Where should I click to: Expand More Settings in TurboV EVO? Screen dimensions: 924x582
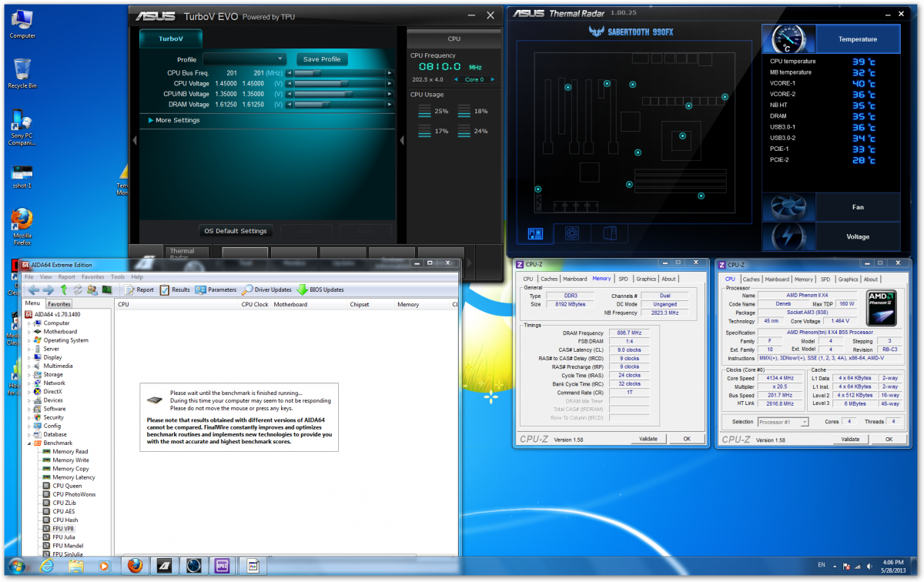click(x=173, y=120)
